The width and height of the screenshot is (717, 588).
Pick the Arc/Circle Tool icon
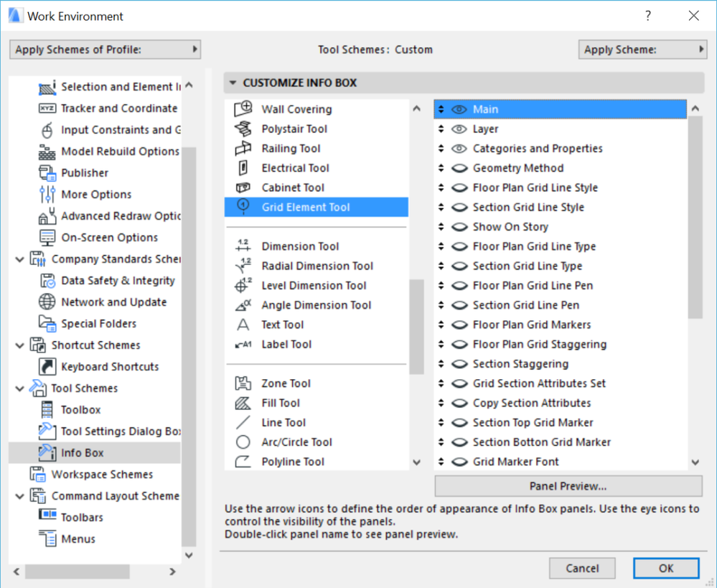243,442
